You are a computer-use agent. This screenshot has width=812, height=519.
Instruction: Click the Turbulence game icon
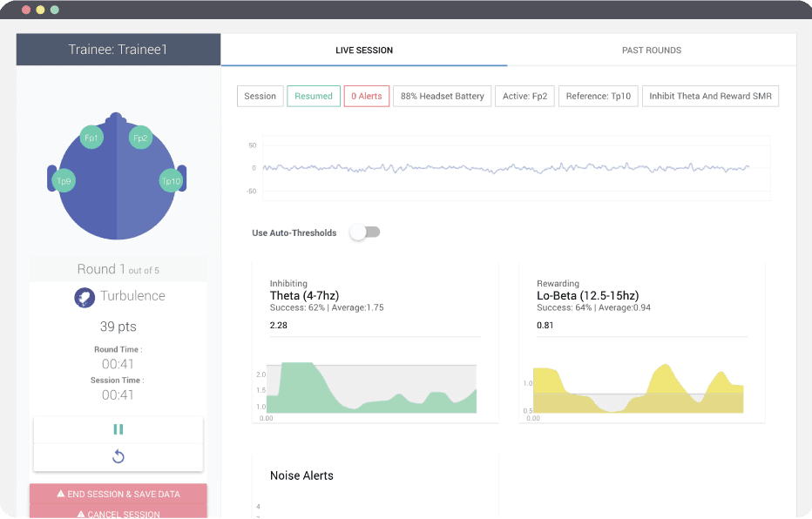[x=85, y=298]
